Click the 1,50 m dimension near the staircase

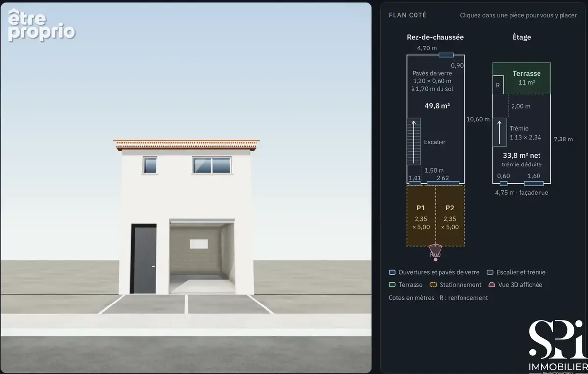434,170
